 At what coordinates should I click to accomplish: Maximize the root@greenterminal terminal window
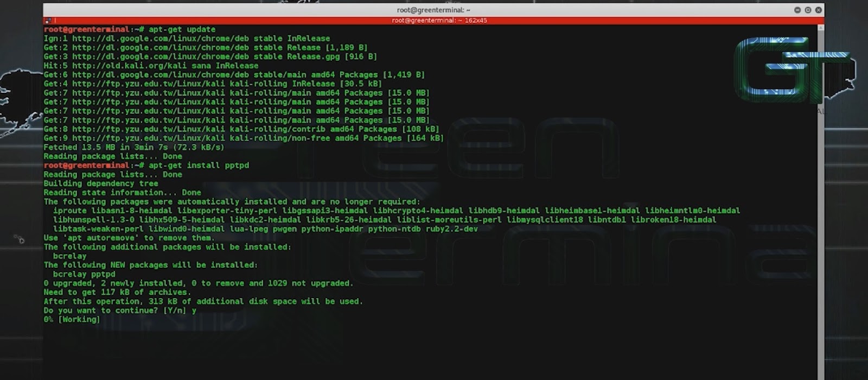(808, 10)
